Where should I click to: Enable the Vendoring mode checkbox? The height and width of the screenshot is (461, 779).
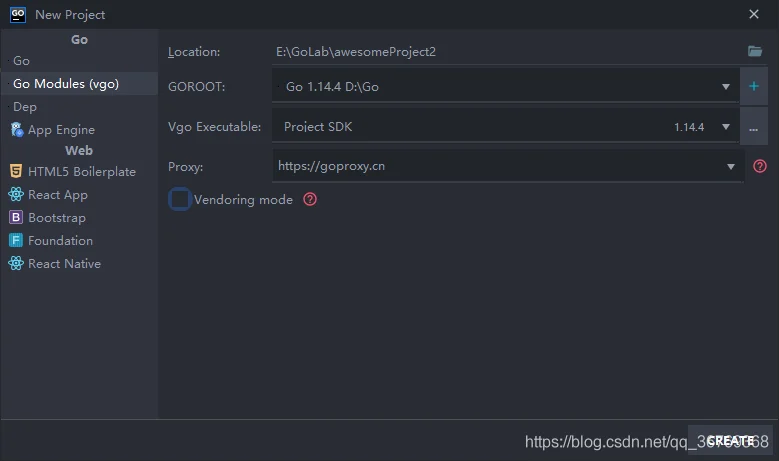click(179, 199)
